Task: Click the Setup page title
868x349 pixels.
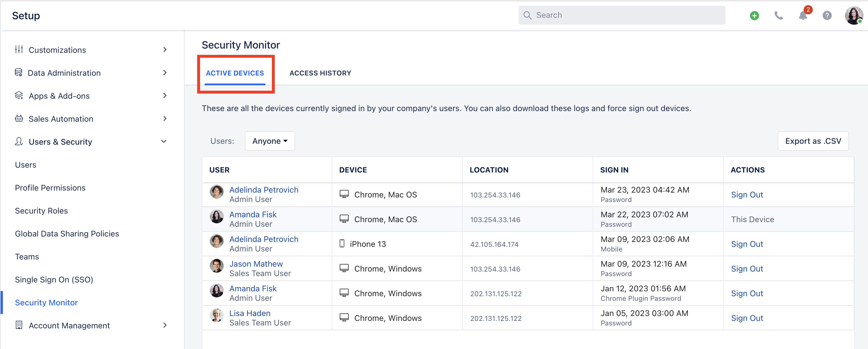Action: pyautogui.click(x=26, y=15)
